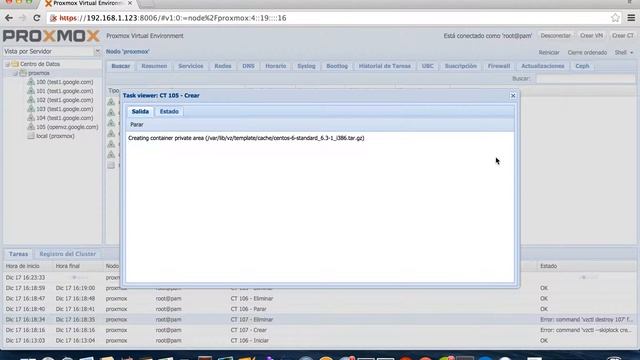
Task: Reload the page with refresh icon
Action: point(36,18)
